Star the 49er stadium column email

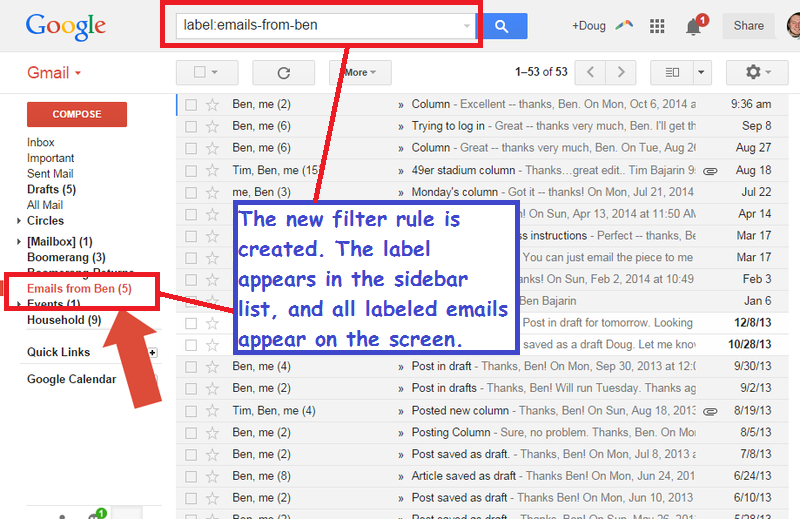pyautogui.click(x=212, y=170)
